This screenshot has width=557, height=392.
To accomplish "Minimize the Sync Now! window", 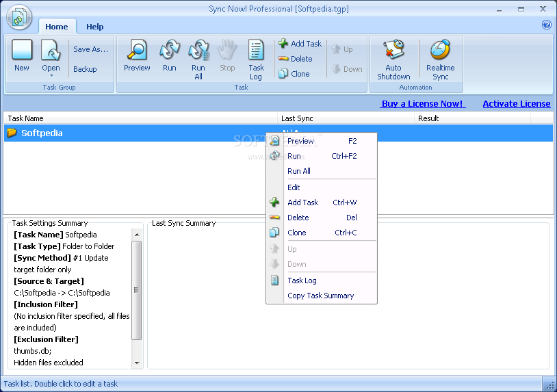I will pos(499,10).
